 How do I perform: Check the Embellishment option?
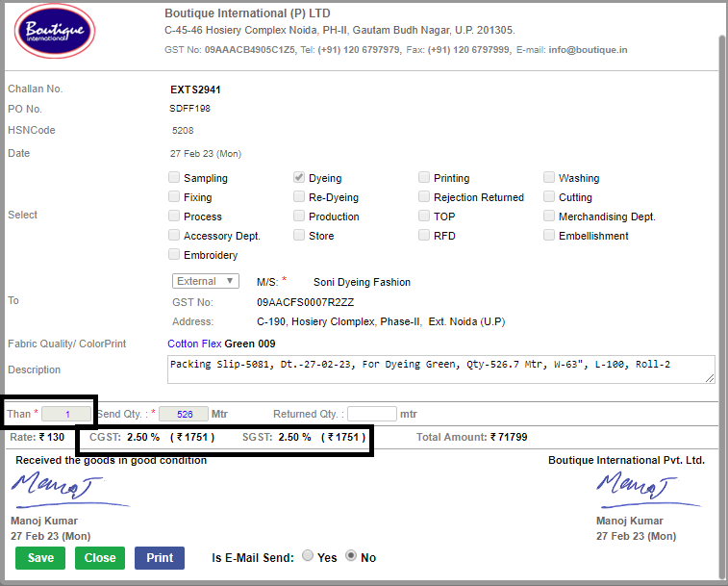[x=549, y=235]
